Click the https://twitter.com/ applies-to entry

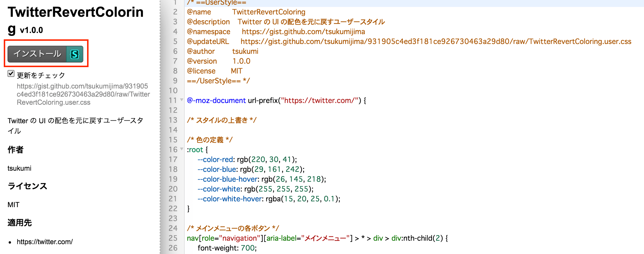[45, 242]
